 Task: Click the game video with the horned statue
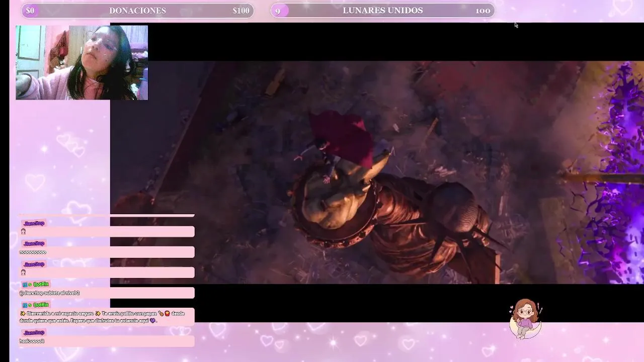click(x=377, y=172)
